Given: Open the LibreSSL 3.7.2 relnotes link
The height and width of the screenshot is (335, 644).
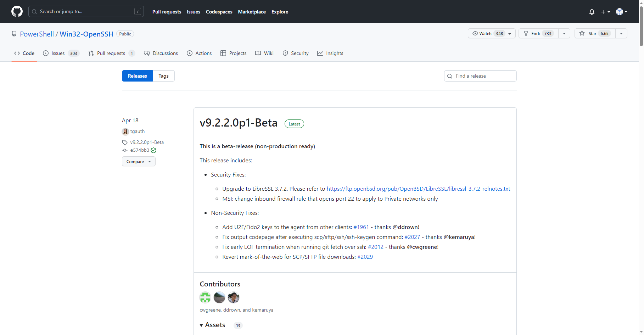Looking at the screenshot, I should (x=418, y=189).
